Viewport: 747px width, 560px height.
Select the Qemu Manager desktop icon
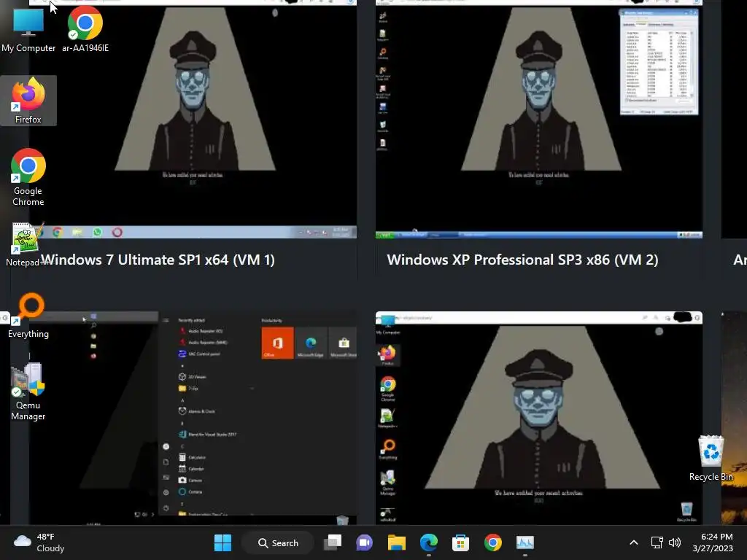(28, 392)
